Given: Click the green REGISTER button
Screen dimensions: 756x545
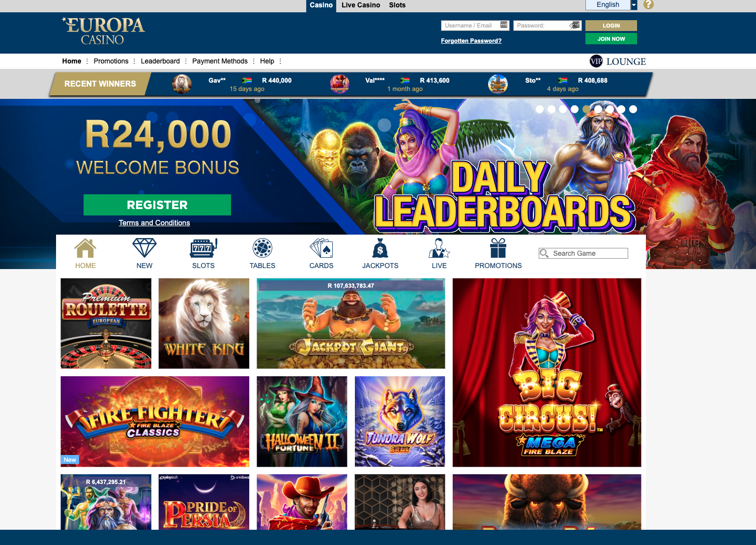Looking at the screenshot, I should coord(157,205).
